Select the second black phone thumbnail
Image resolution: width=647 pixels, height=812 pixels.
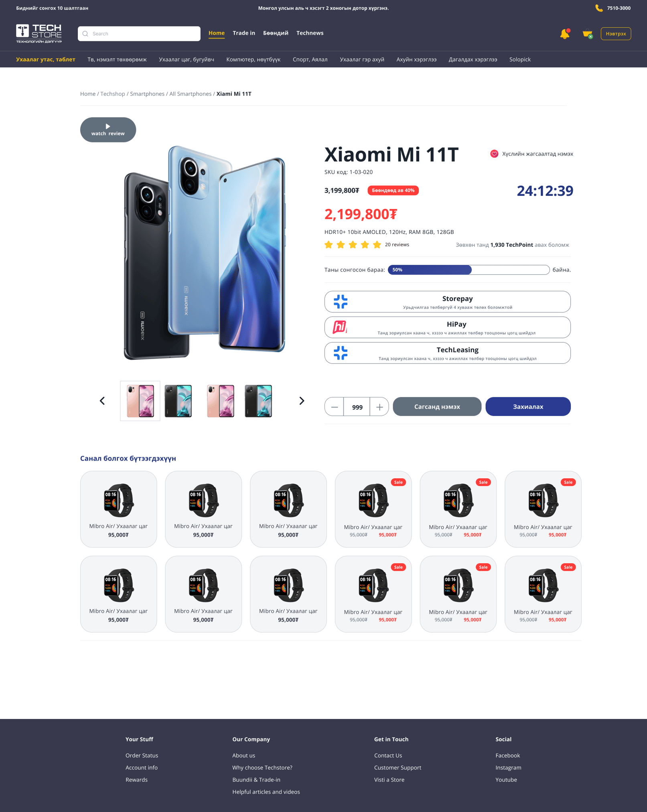point(258,401)
